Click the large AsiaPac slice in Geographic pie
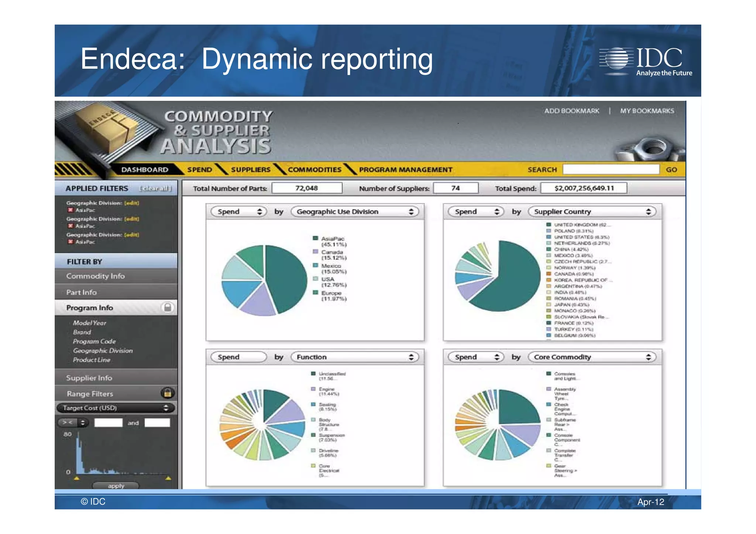756x534 pixels. (x=288, y=279)
